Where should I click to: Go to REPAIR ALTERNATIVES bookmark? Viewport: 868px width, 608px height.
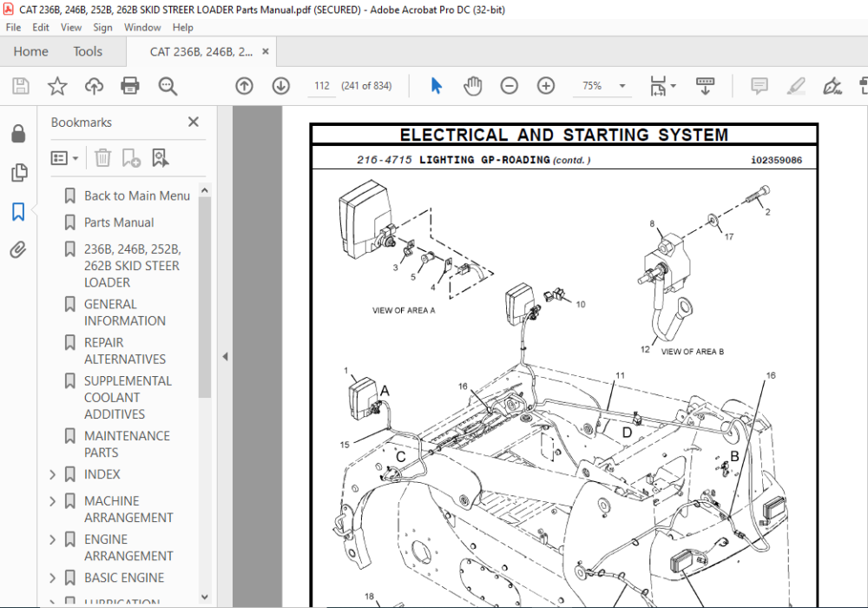click(x=124, y=351)
